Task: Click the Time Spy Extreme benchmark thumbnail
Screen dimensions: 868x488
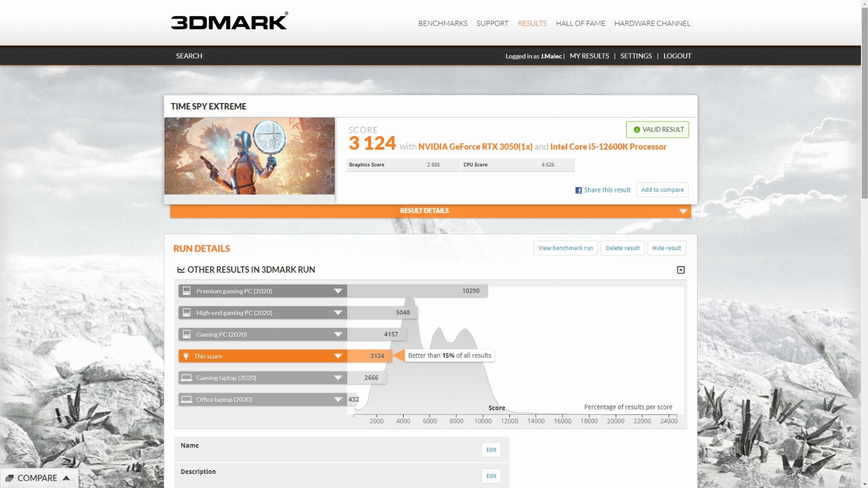Action: pyautogui.click(x=250, y=156)
